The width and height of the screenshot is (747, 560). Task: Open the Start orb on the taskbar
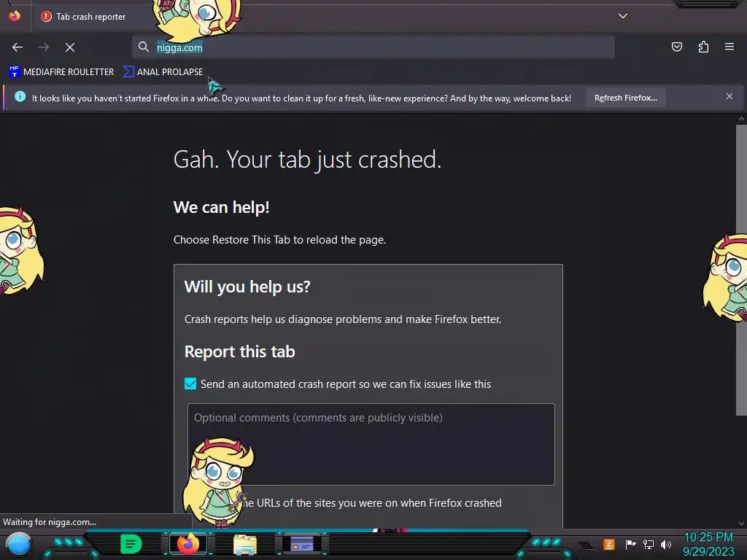click(18, 544)
